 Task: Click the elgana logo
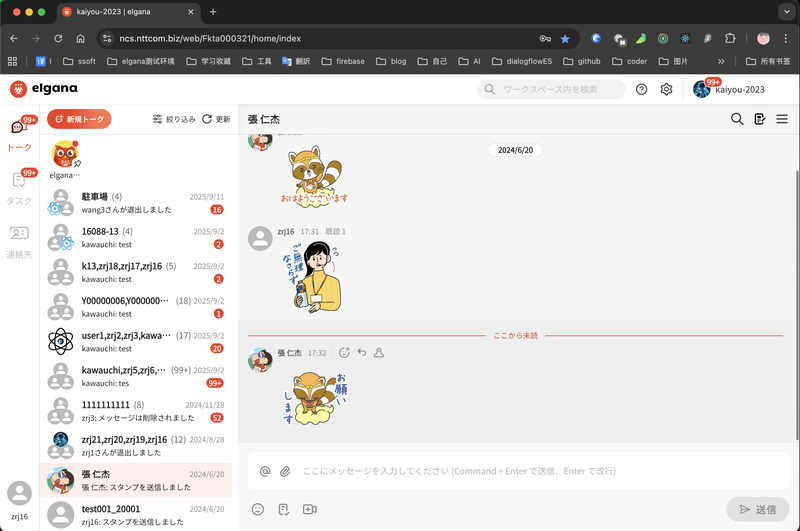tap(44, 89)
